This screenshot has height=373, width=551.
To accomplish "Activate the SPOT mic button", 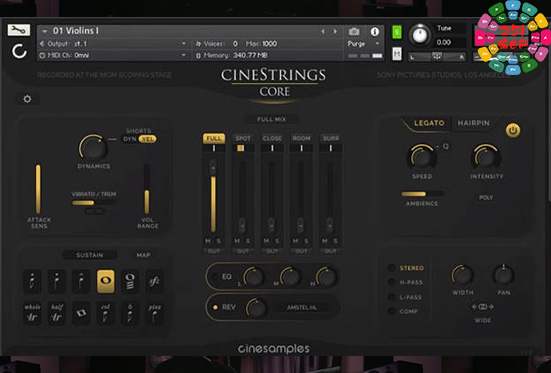I will point(243,138).
